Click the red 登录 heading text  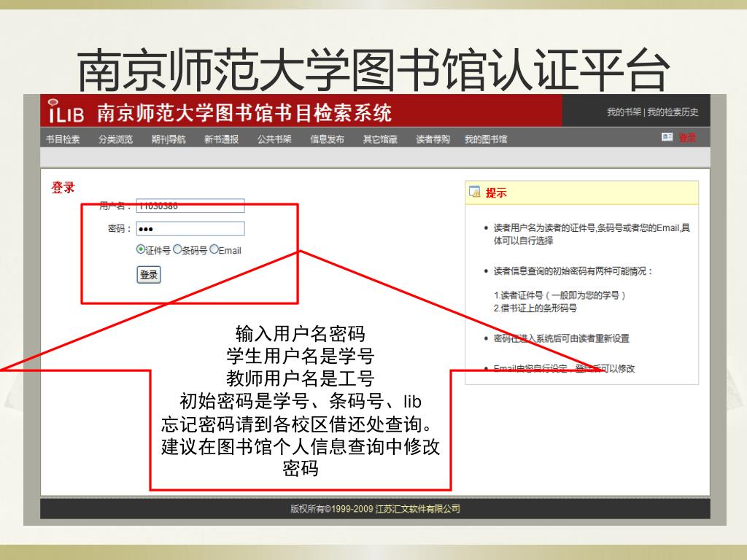click(63, 187)
